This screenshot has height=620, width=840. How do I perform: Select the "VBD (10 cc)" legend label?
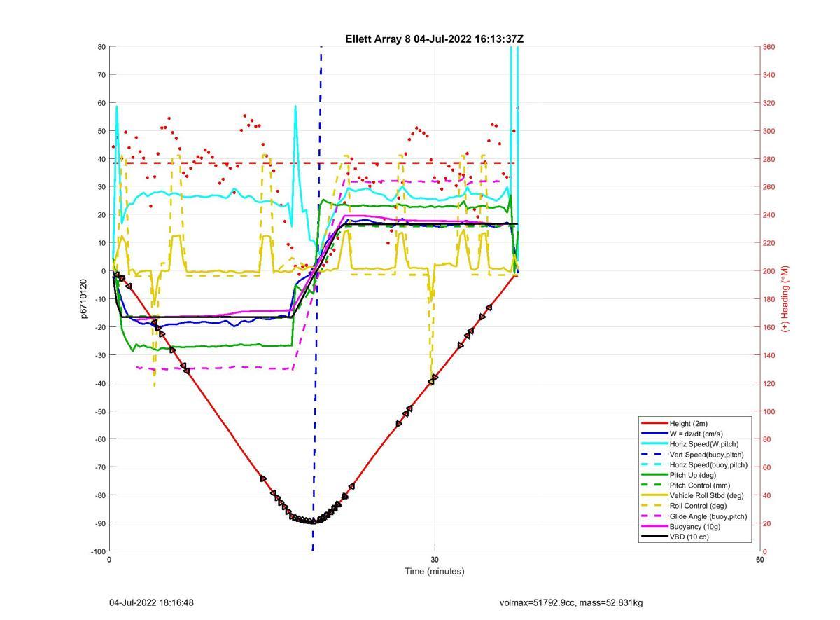pos(689,537)
